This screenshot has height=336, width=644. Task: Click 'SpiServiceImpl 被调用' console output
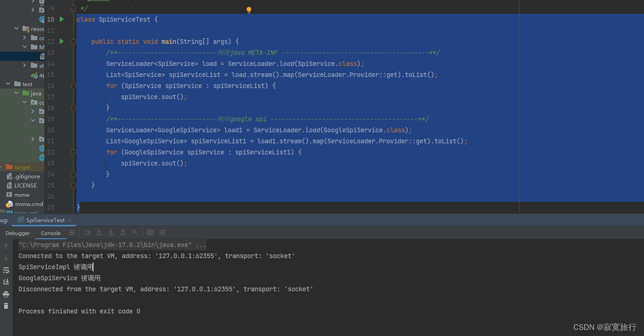click(56, 267)
